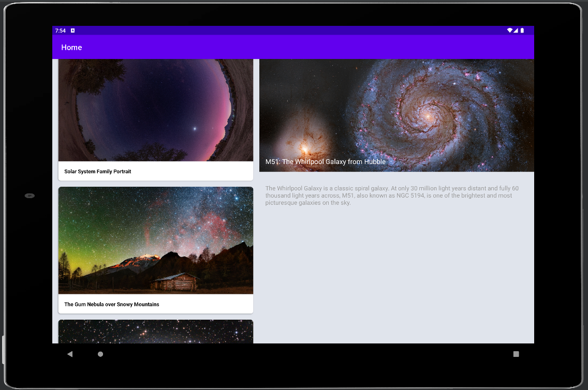Click the Home title in the app bar

coord(71,48)
